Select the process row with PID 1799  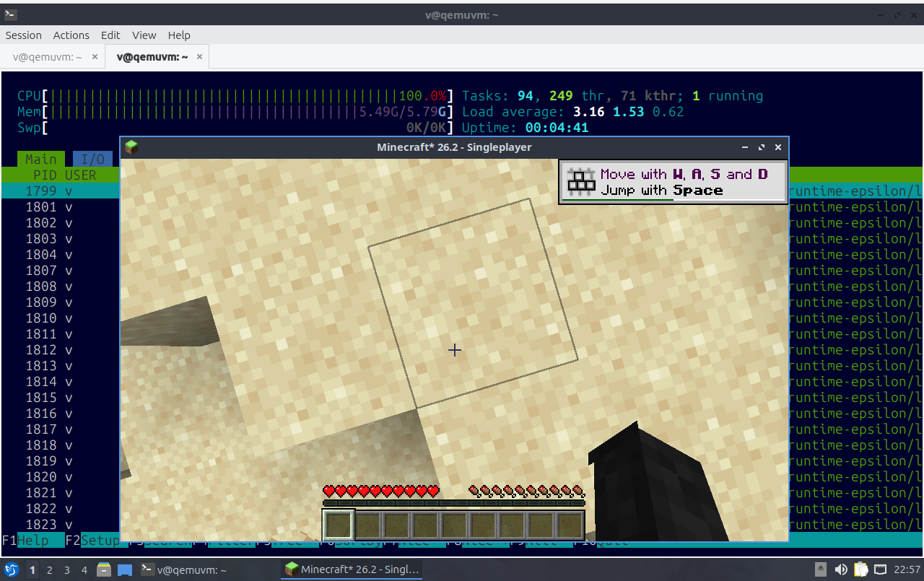61,191
